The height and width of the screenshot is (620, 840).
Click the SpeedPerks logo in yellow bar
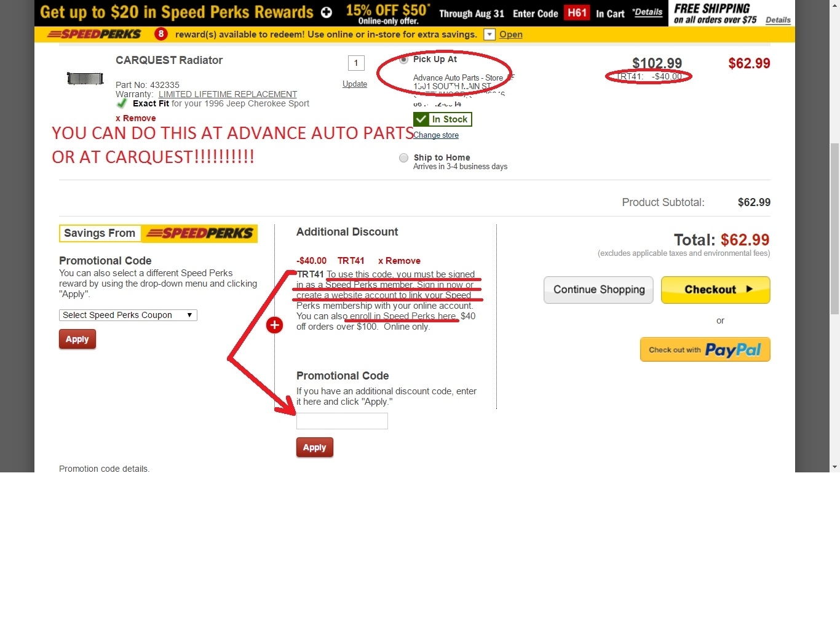tap(94, 34)
